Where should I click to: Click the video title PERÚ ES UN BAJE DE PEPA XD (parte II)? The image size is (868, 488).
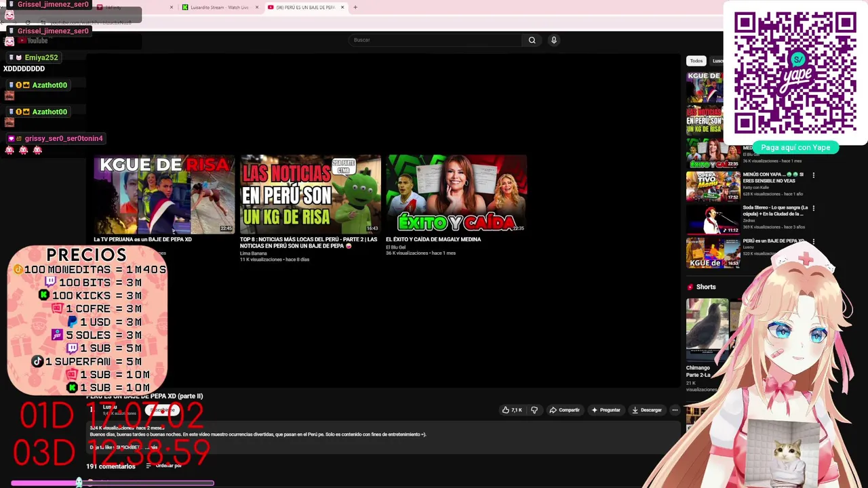coord(144,396)
